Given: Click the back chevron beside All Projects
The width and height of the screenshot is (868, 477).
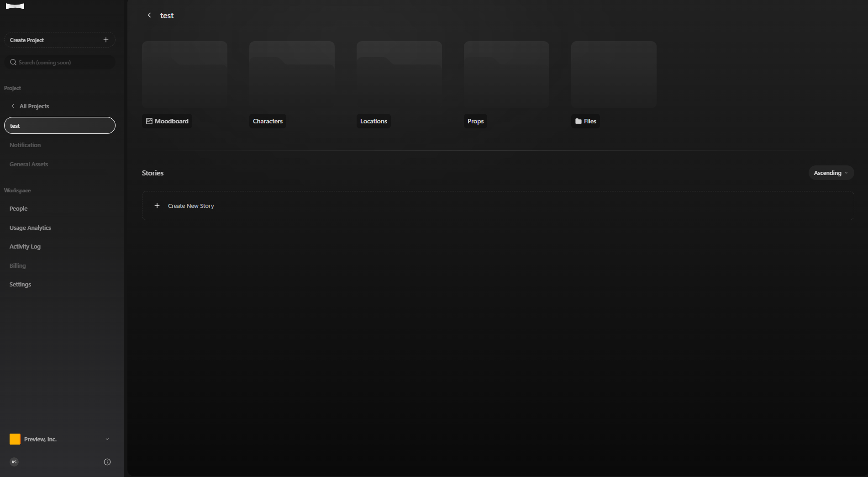Looking at the screenshot, I should 13,106.
